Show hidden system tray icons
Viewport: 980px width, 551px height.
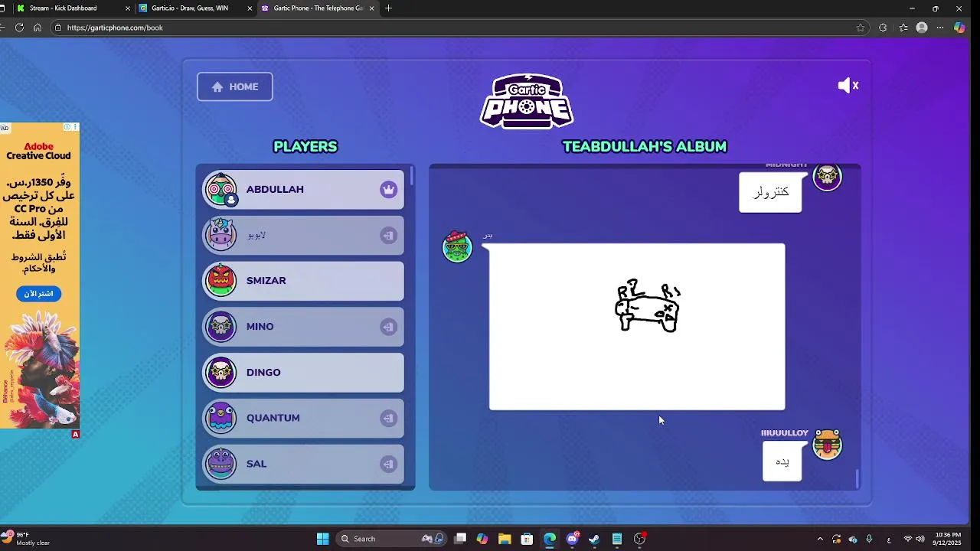(x=820, y=539)
